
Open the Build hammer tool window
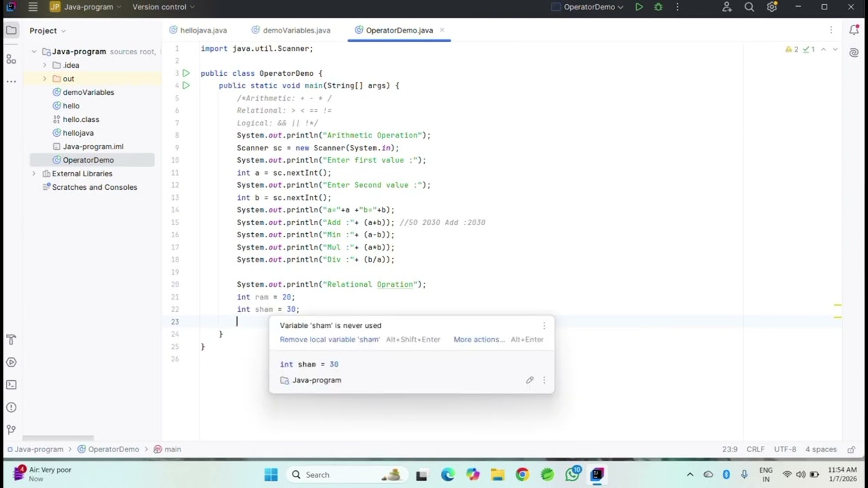[x=11, y=340]
